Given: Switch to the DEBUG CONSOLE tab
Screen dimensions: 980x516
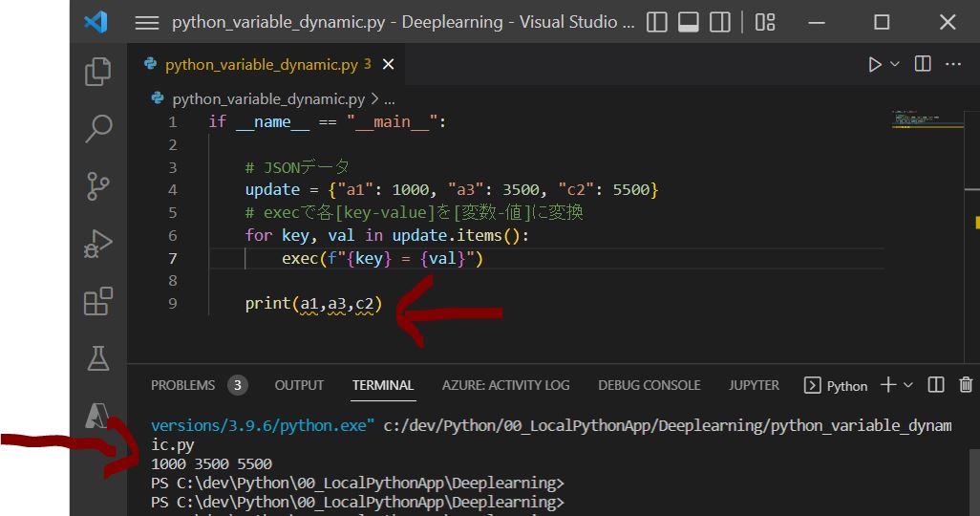Looking at the screenshot, I should click(649, 385).
